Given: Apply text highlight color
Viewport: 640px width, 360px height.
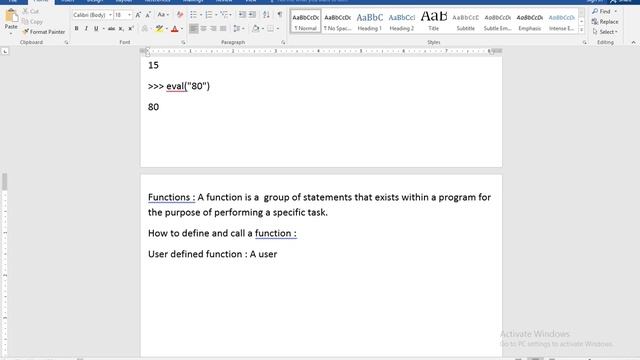Looking at the screenshot, I should click(159, 29).
